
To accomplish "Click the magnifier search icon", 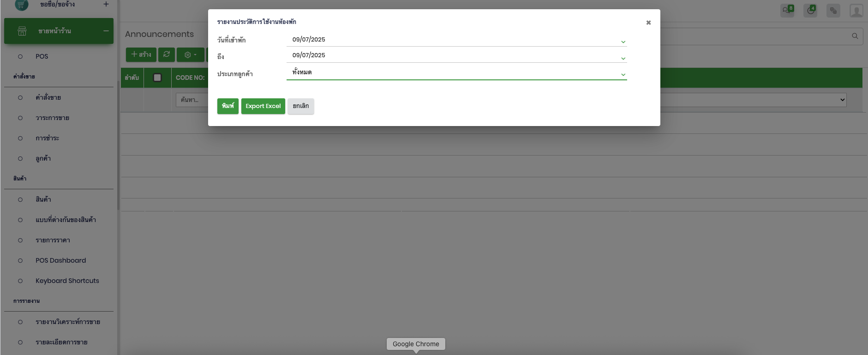I will click(855, 36).
